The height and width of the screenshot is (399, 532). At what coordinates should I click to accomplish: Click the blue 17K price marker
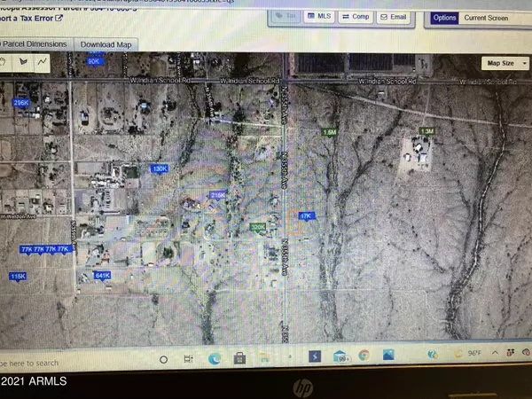point(307,216)
